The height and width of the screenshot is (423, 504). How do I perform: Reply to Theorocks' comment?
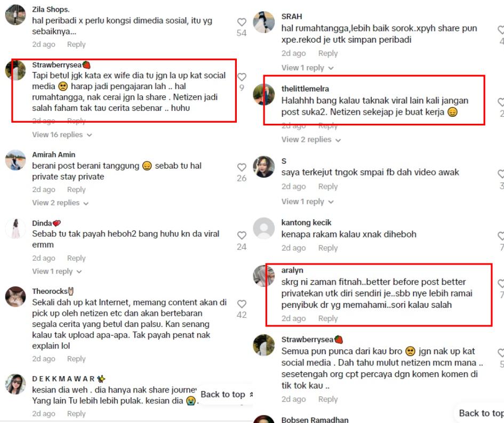pyautogui.click(x=76, y=358)
